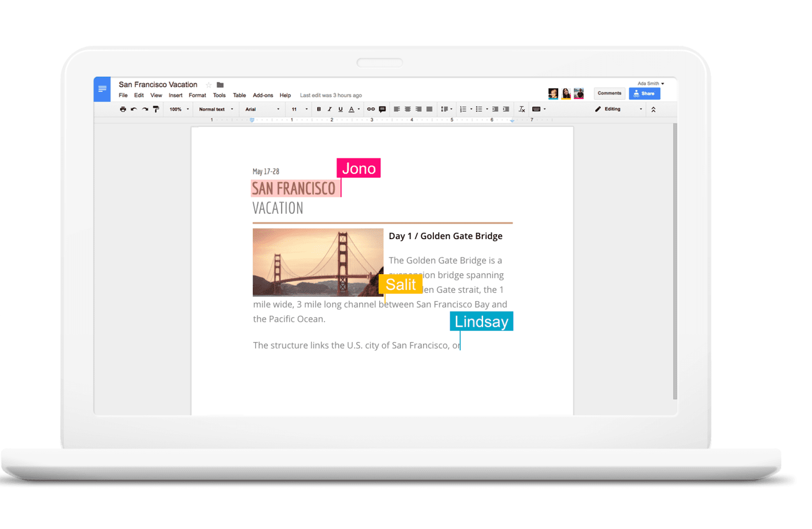Open the Insert menu
812x529 pixels.
coord(175,95)
